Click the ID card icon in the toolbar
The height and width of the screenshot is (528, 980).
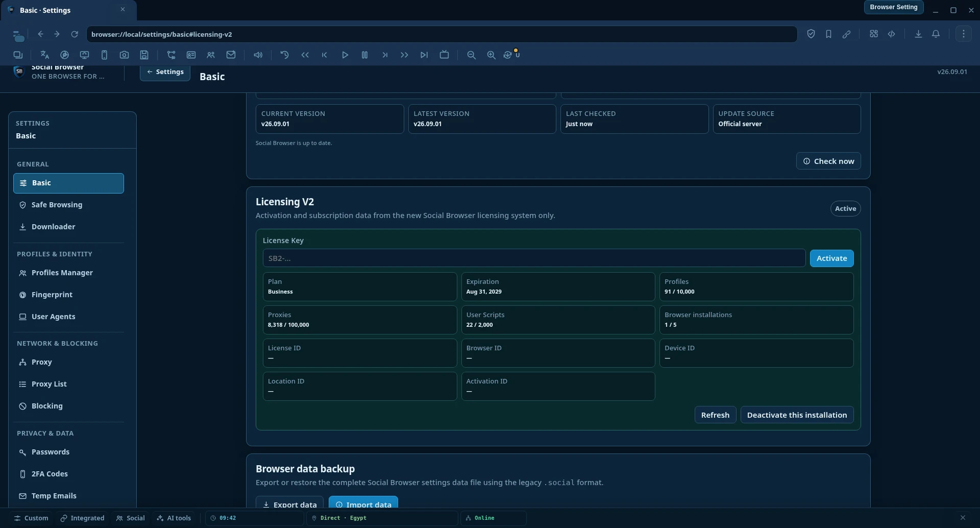click(x=191, y=55)
